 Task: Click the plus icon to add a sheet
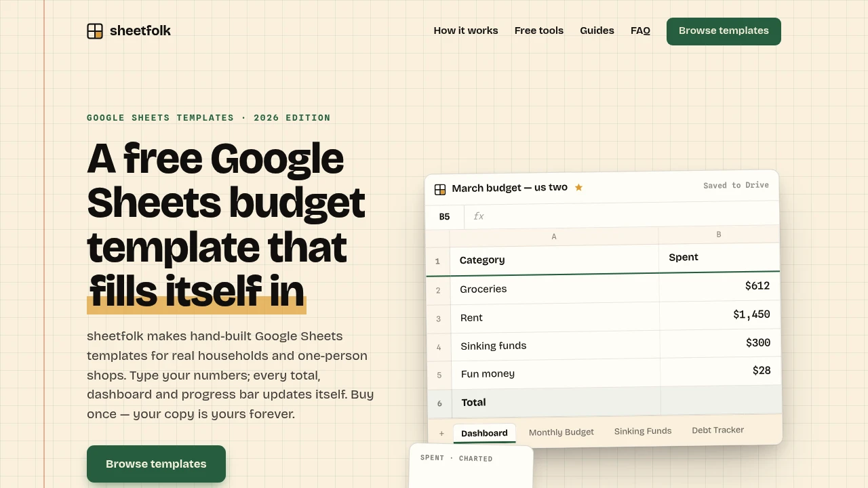pyautogui.click(x=441, y=434)
